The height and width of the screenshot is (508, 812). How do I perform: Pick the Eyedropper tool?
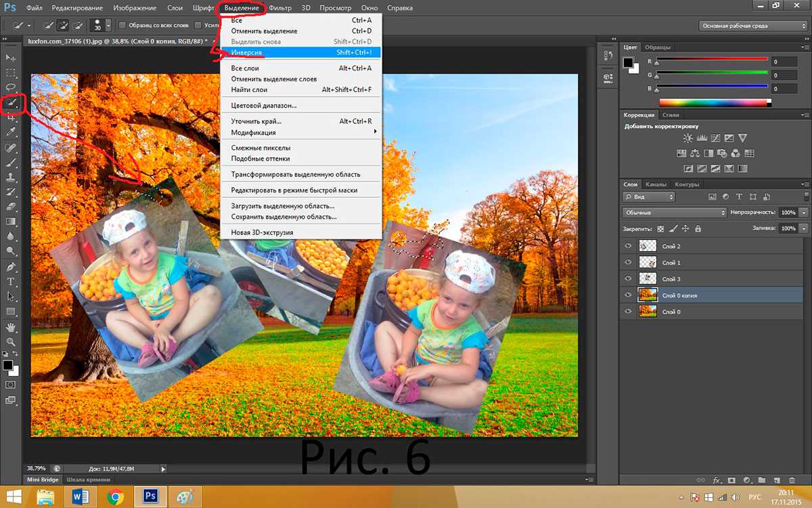(x=12, y=132)
